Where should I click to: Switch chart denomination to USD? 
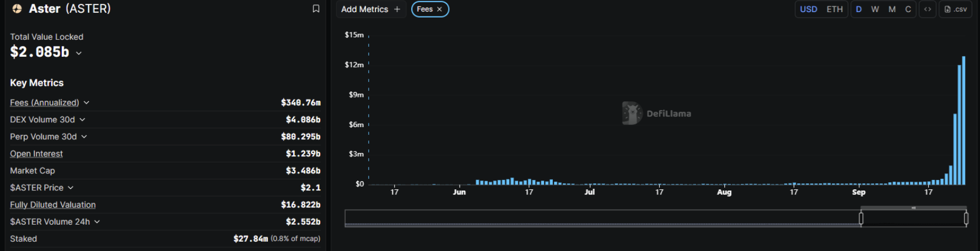click(x=809, y=9)
